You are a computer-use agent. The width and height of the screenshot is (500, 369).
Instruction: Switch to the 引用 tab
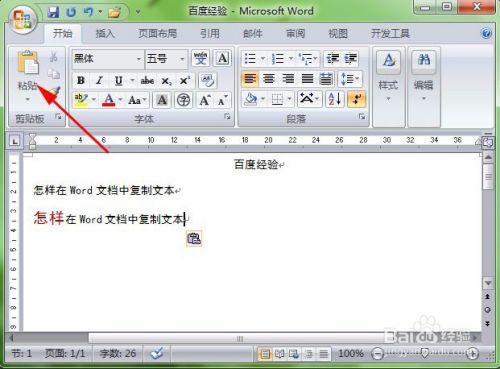210,33
